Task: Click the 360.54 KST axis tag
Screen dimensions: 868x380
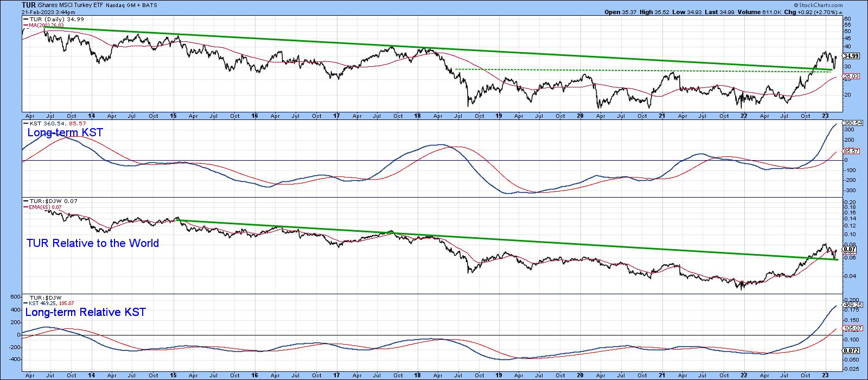Action: [852, 123]
